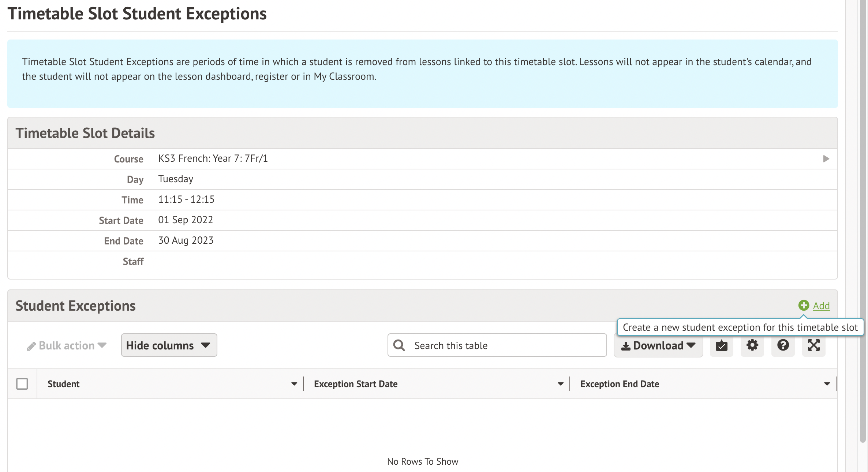This screenshot has height=472, width=868.
Task: Open Exception End Date column menu arrow
Action: pos(827,384)
